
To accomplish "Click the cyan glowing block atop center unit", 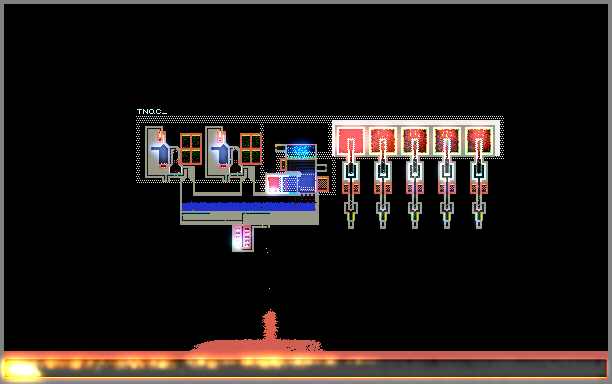I will [301, 151].
